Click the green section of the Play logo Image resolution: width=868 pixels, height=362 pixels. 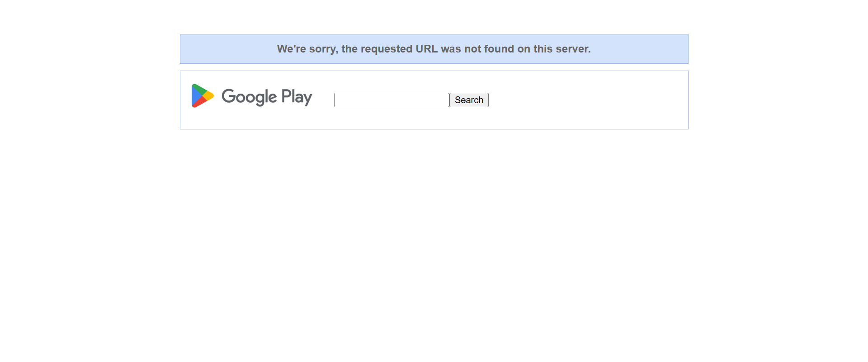pyautogui.click(x=199, y=89)
